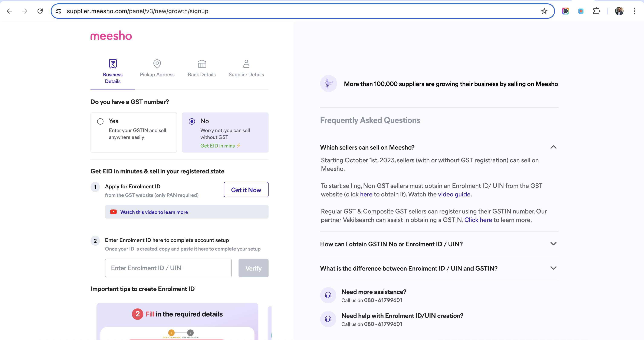
Task: Switch to Business Details tab label
Action: click(113, 78)
